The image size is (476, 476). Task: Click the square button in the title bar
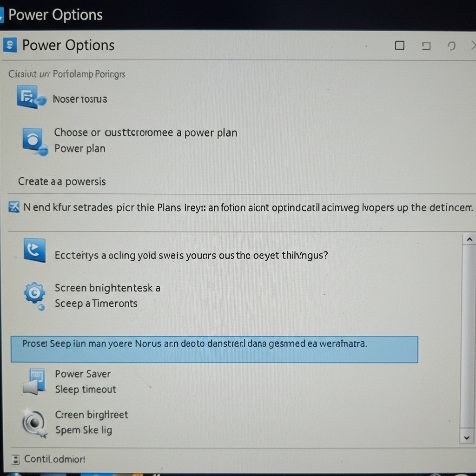399,46
